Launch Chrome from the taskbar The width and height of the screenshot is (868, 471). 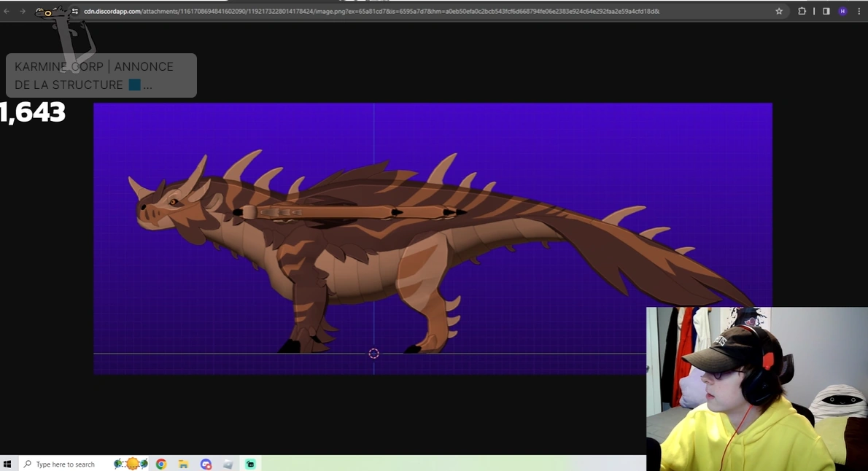click(x=160, y=464)
